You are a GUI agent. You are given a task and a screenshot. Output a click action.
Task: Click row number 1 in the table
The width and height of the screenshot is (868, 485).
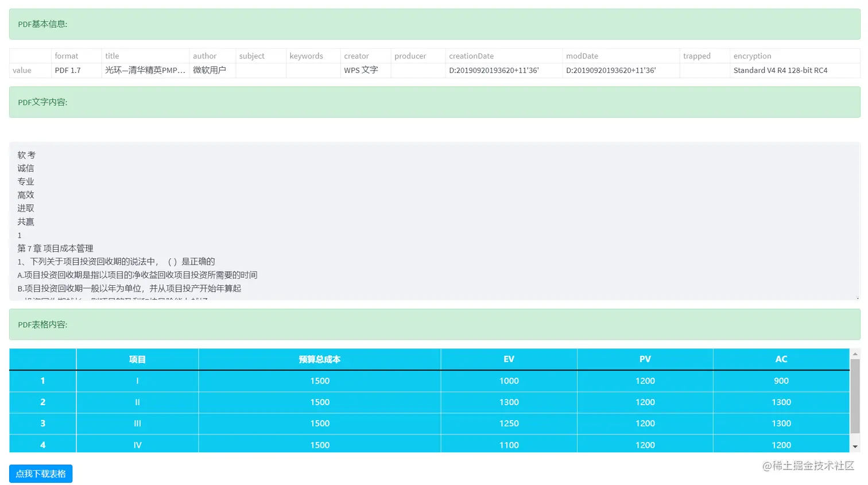coord(42,381)
